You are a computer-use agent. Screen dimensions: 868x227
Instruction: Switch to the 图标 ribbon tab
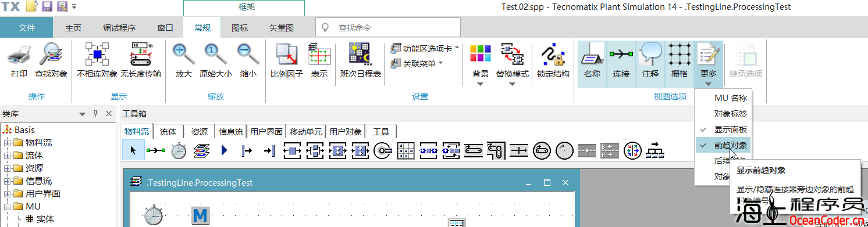click(x=239, y=27)
